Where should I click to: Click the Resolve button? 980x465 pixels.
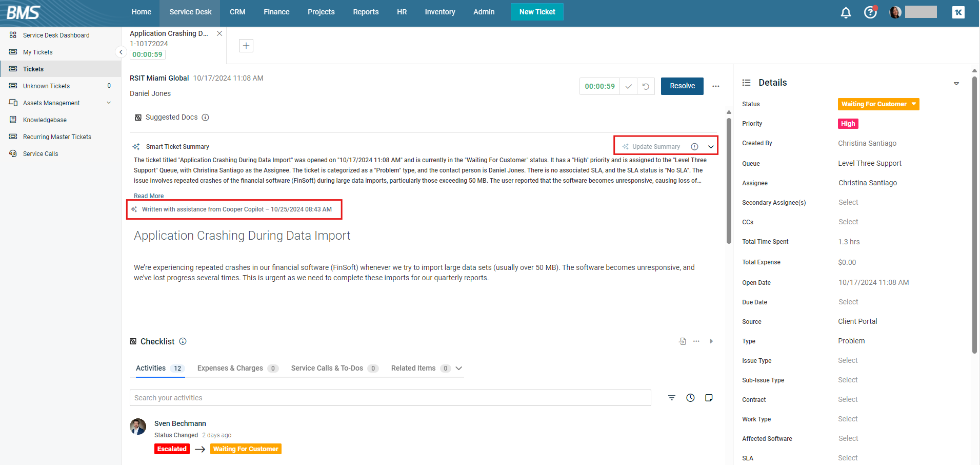tap(682, 86)
